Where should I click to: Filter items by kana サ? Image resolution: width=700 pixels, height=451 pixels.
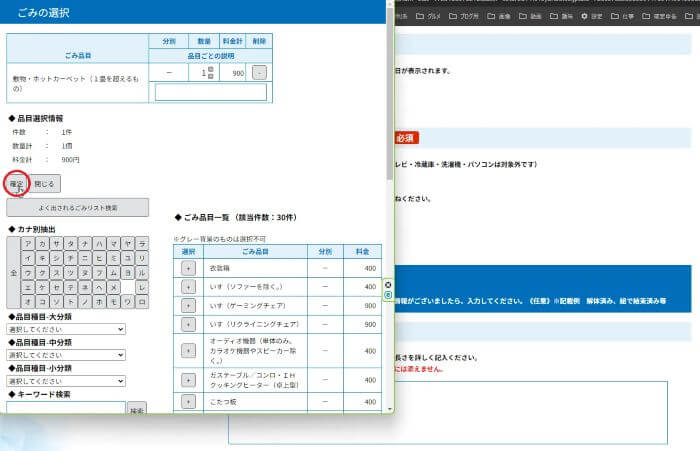click(x=57, y=243)
